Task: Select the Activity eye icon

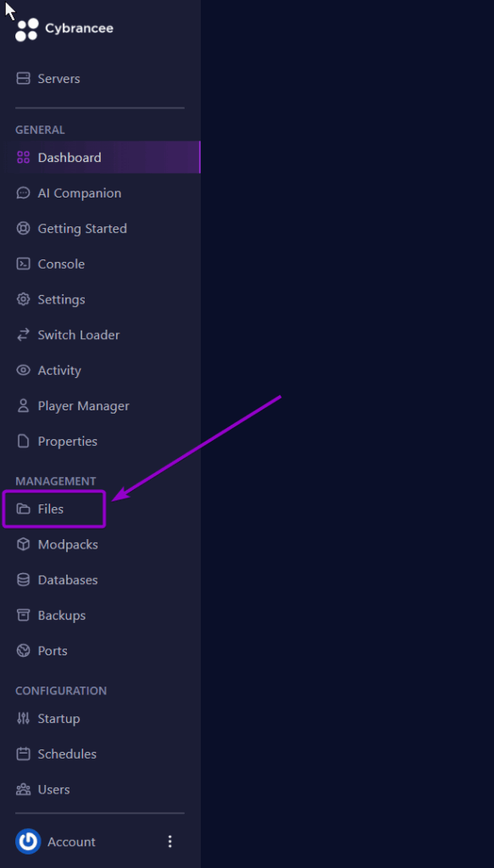Action: (x=23, y=370)
